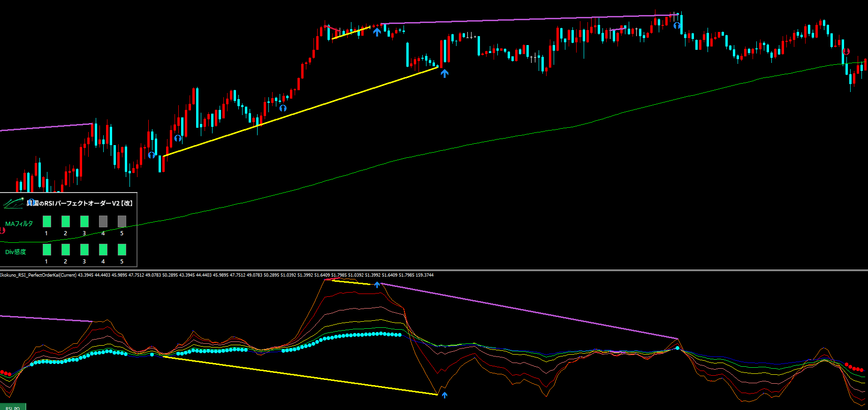Select the descending purple line in the RSI subwindow
The image size is (868, 410).
point(530,311)
